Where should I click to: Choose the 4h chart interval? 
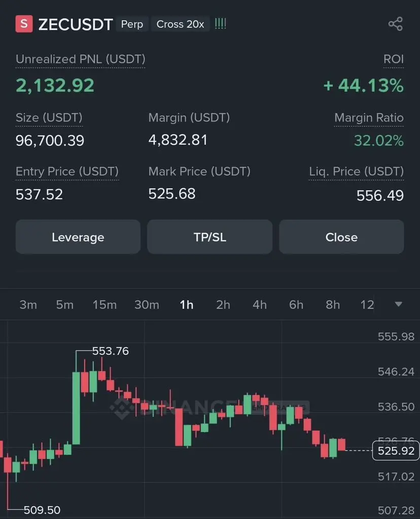(260, 305)
